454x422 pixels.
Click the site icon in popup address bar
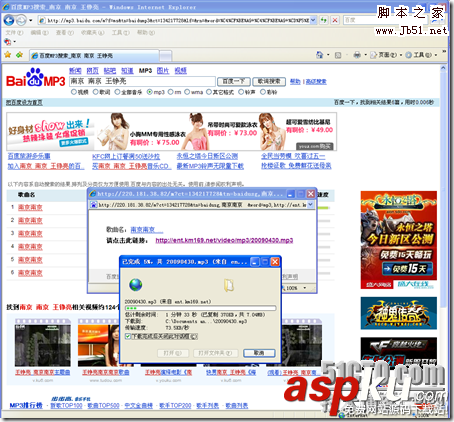pyautogui.click(x=94, y=205)
